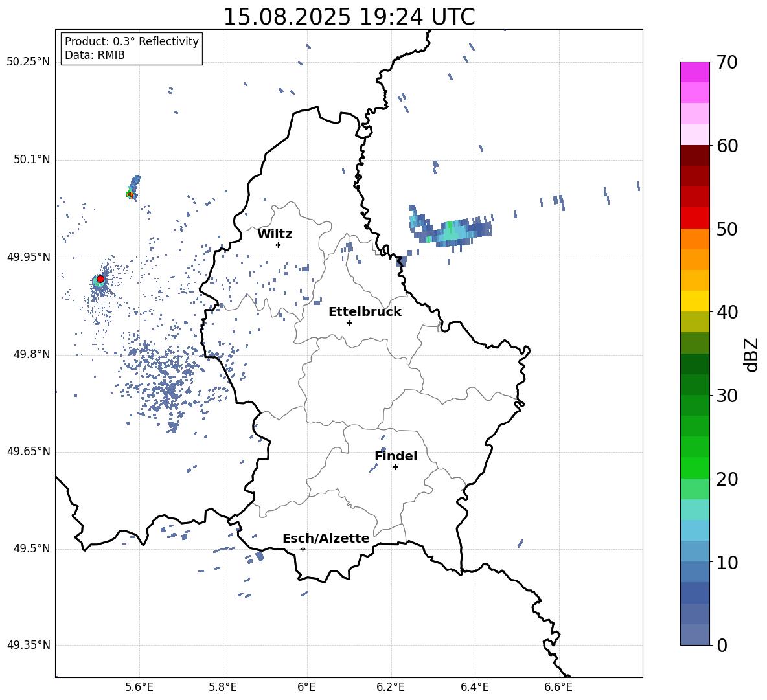767x700 pixels.
Task: Click the Wiltz city label
Action: pyautogui.click(x=275, y=234)
